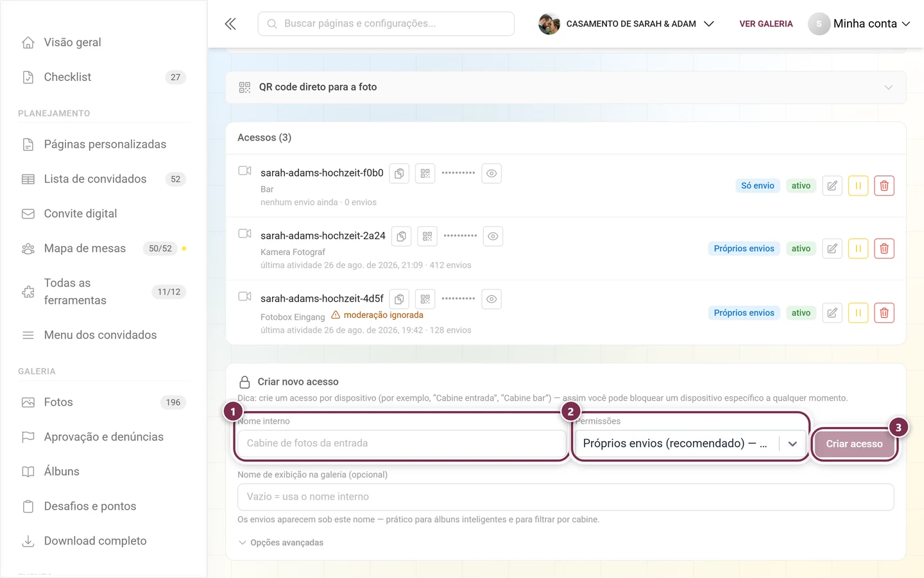Open the Minha conta menu
924x578 pixels.
[x=859, y=24]
